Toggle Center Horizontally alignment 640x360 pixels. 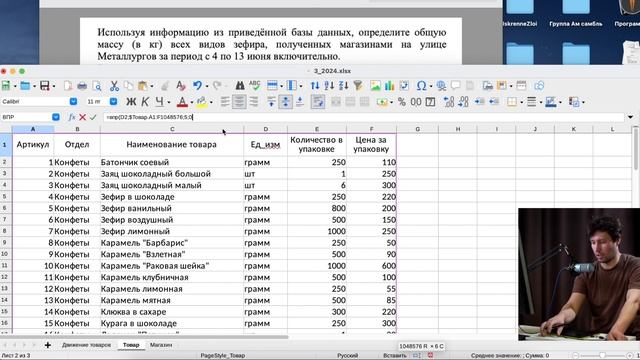click(239, 102)
